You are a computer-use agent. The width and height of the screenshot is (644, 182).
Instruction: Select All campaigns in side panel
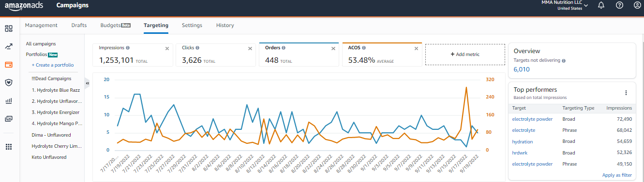tap(41, 44)
